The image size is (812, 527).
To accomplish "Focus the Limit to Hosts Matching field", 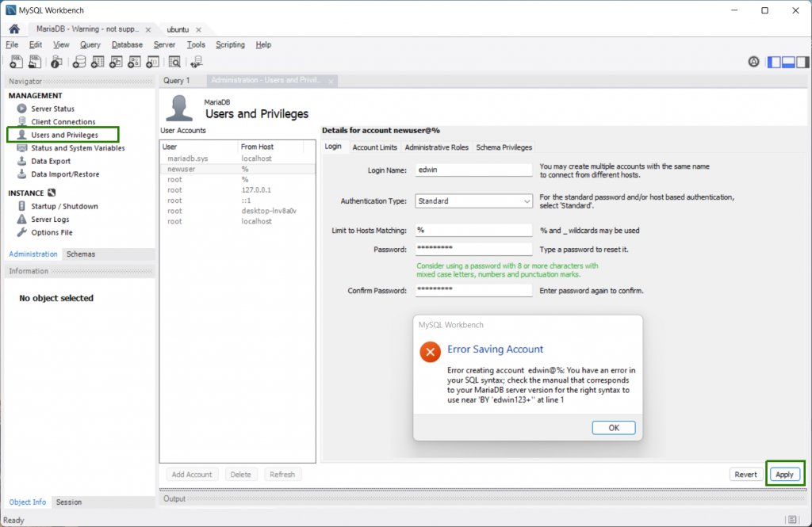I will click(473, 231).
